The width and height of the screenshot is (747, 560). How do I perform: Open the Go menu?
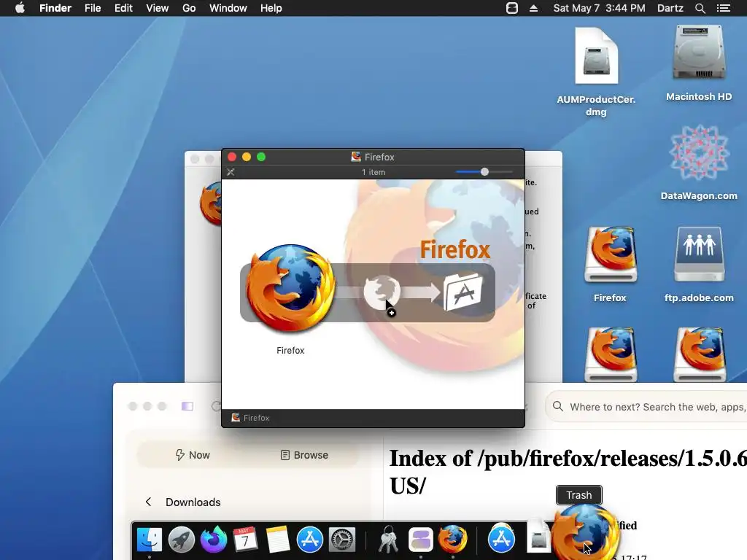(x=189, y=8)
